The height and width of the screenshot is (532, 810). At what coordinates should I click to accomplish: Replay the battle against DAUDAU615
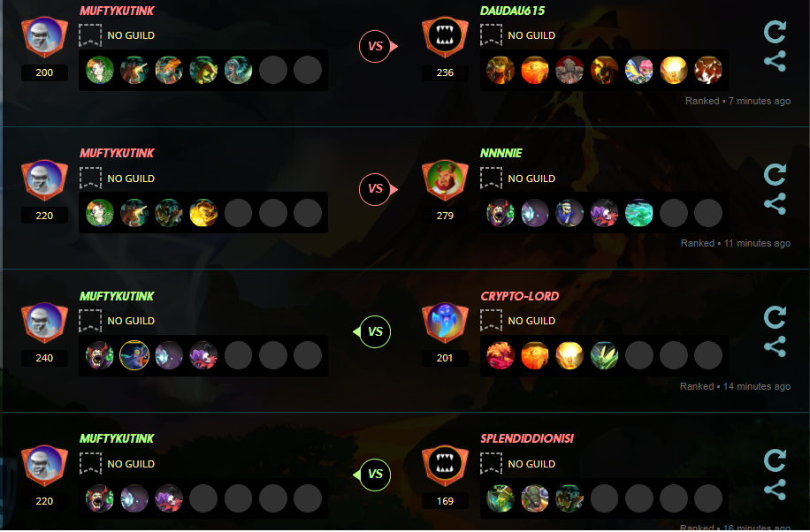[775, 32]
